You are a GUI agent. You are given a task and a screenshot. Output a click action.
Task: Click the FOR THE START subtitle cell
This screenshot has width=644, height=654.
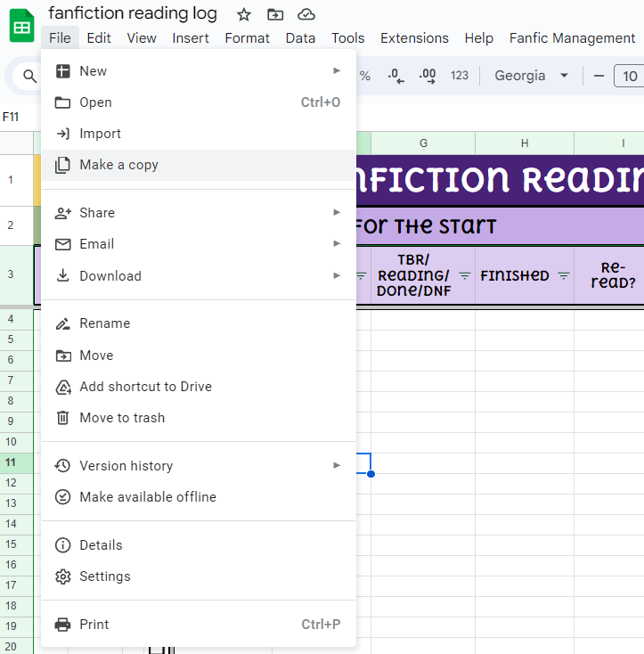pos(501,226)
